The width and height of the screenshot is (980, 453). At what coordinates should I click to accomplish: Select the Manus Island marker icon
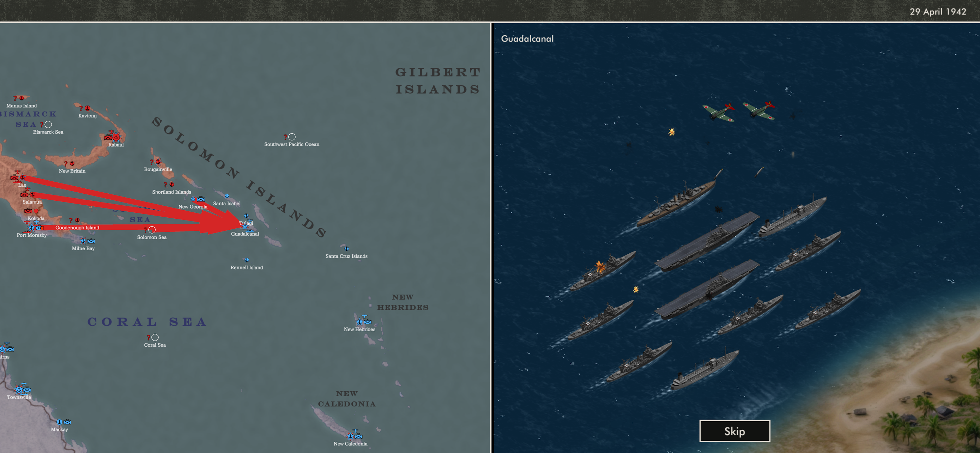point(21,98)
